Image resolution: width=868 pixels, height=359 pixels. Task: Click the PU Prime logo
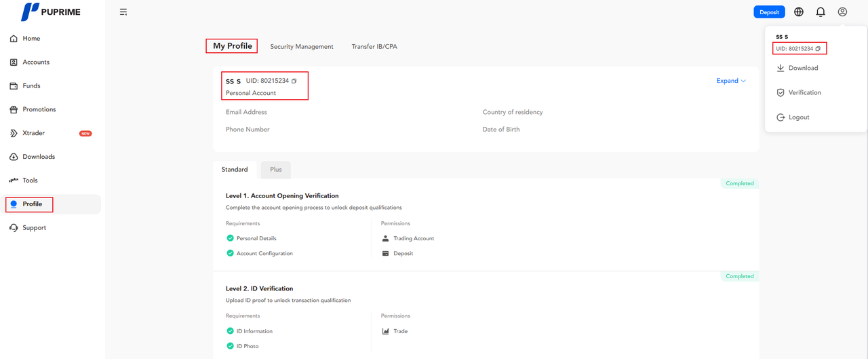click(x=52, y=12)
